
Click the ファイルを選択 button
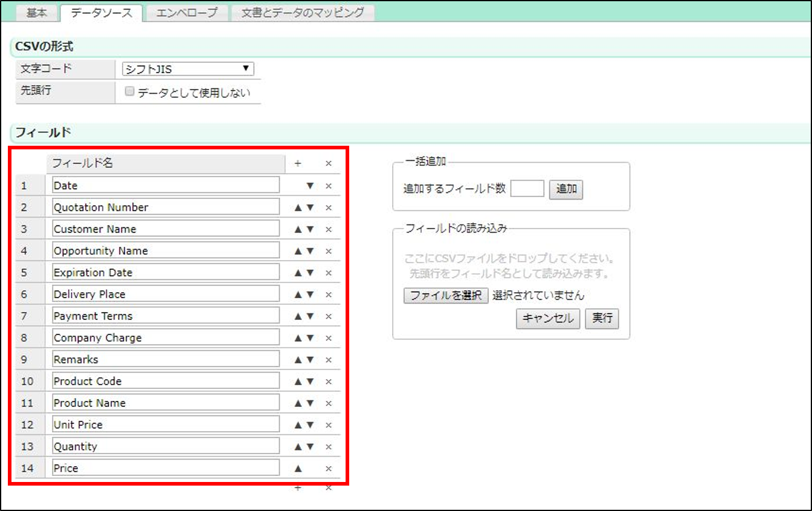pyautogui.click(x=446, y=296)
